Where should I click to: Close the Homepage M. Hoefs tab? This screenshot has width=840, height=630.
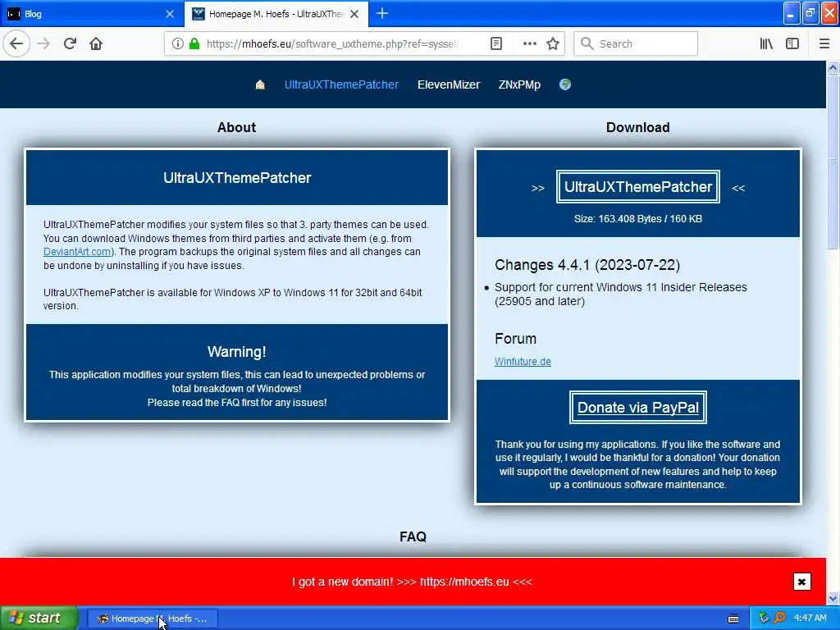tap(354, 14)
